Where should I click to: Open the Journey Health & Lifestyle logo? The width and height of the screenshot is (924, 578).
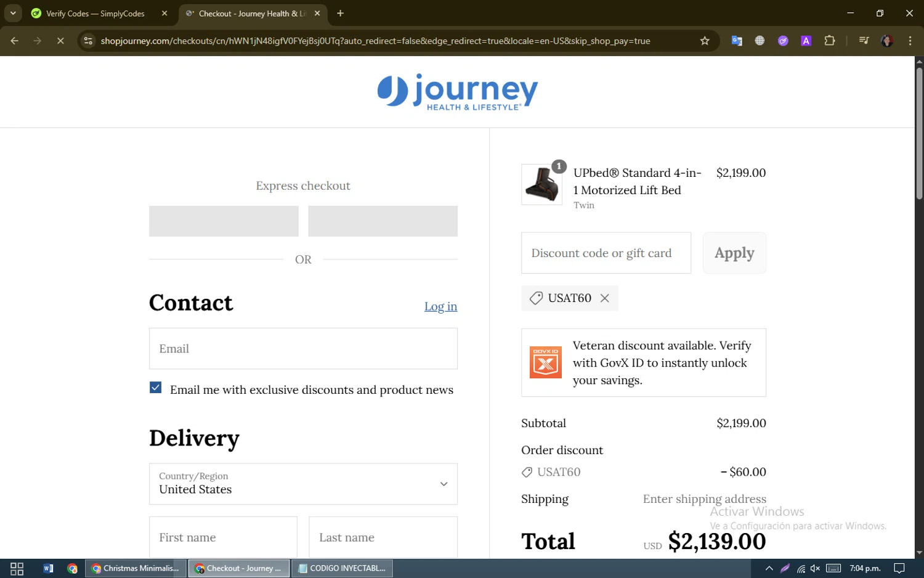click(457, 92)
